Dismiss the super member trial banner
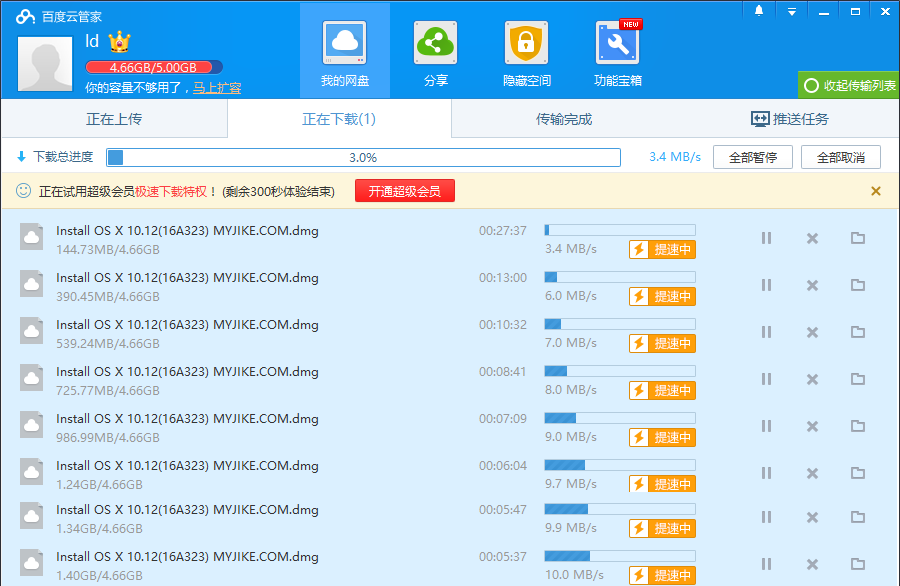900x586 pixels. coord(875,191)
